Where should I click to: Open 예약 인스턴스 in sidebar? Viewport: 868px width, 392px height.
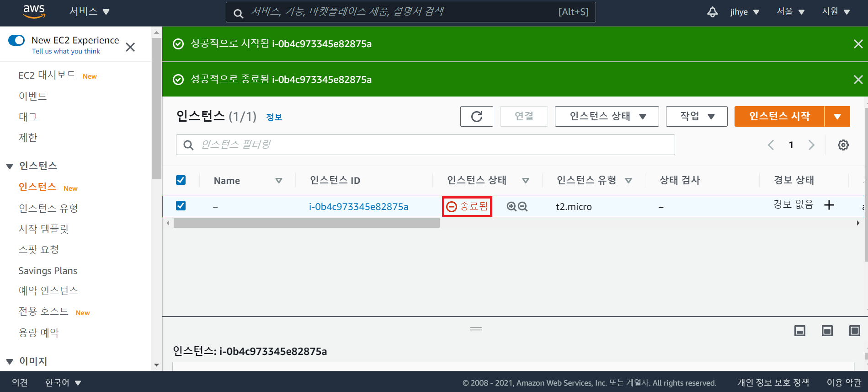pos(48,290)
